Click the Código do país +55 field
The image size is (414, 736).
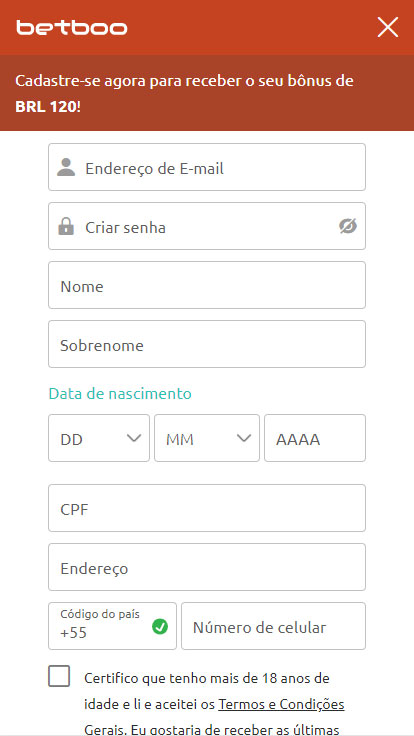point(113,626)
